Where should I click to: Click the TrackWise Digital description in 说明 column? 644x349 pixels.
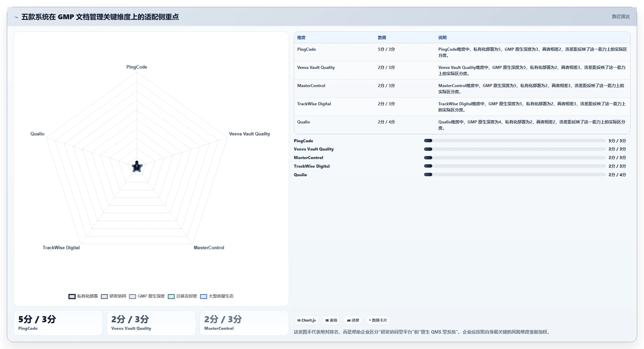coord(532,107)
